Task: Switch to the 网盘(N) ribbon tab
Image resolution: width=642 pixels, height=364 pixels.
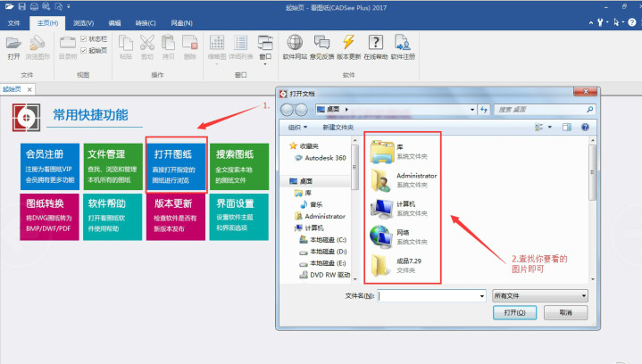Action: coord(182,23)
